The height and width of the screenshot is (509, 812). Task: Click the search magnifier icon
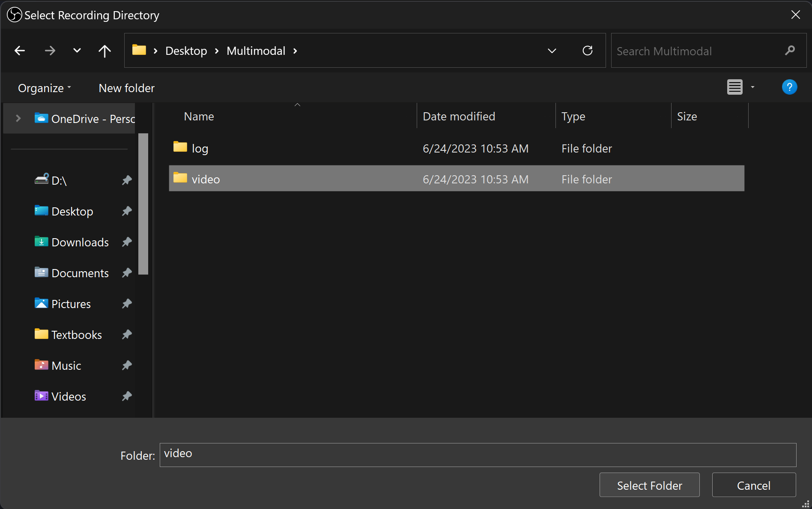tap(790, 51)
